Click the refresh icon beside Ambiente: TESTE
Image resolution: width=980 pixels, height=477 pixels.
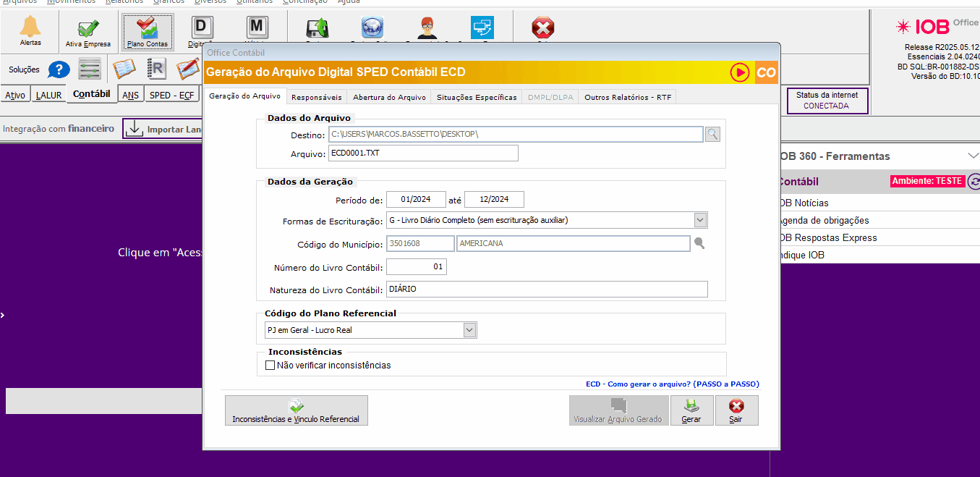pyautogui.click(x=973, y=182)
